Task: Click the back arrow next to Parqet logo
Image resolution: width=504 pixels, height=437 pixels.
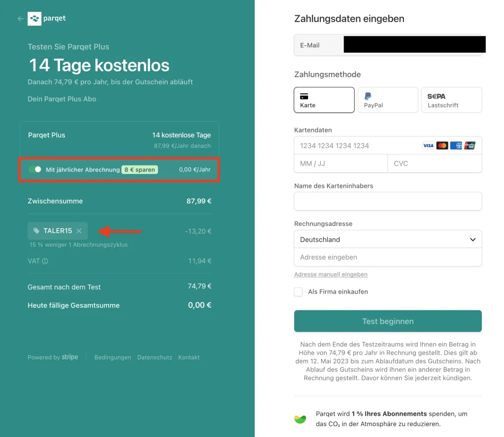Action: [x=20, y=19]
